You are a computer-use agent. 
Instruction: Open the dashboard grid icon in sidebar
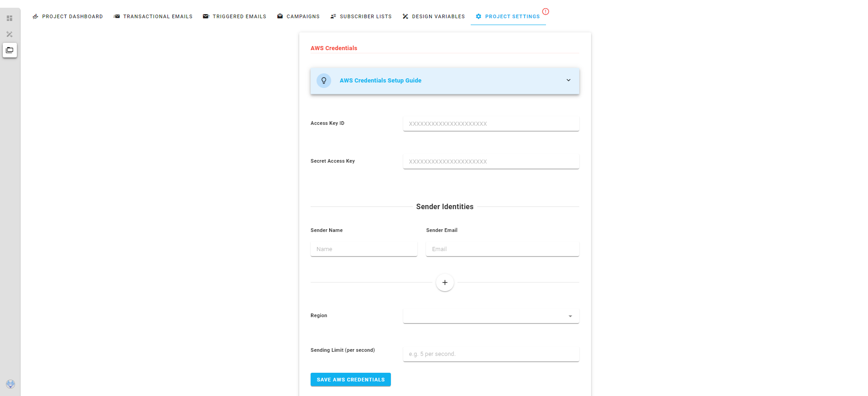(x=10, y=18)
